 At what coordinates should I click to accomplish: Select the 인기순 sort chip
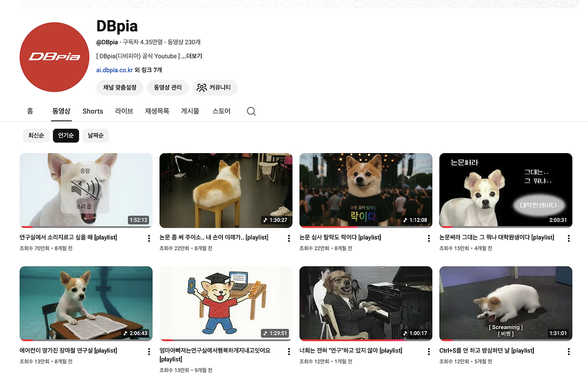click(x=66, y=136)
